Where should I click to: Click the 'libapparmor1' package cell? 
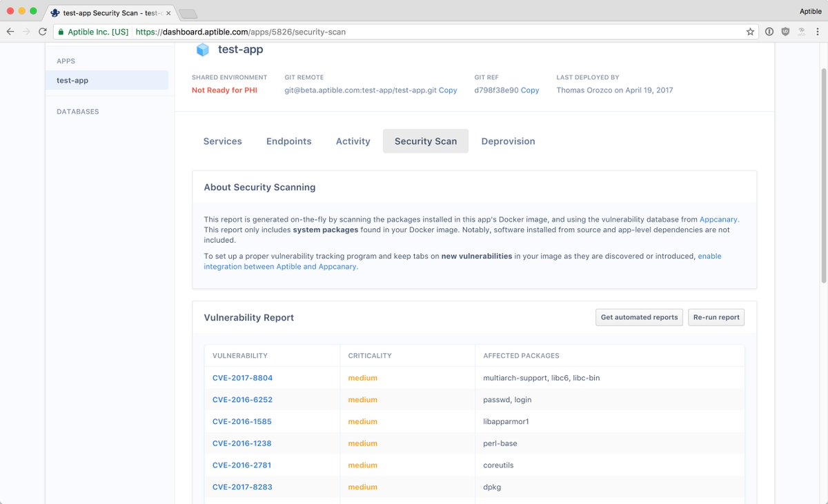506,421
